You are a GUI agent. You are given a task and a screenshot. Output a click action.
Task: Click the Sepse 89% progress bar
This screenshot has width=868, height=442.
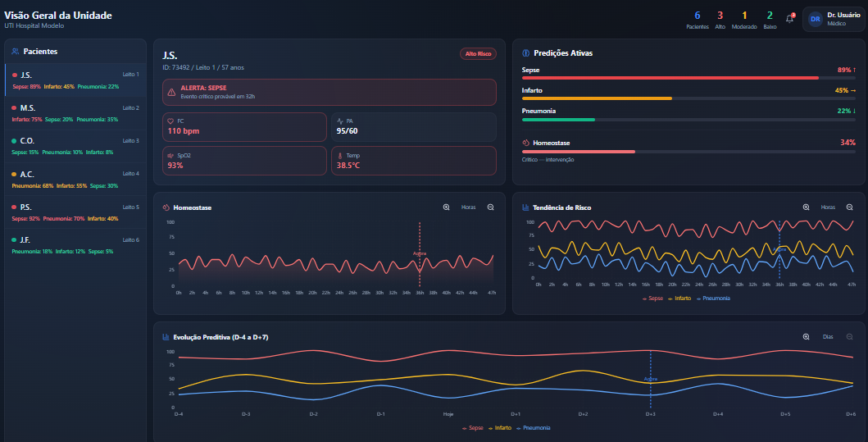[688, 78]
